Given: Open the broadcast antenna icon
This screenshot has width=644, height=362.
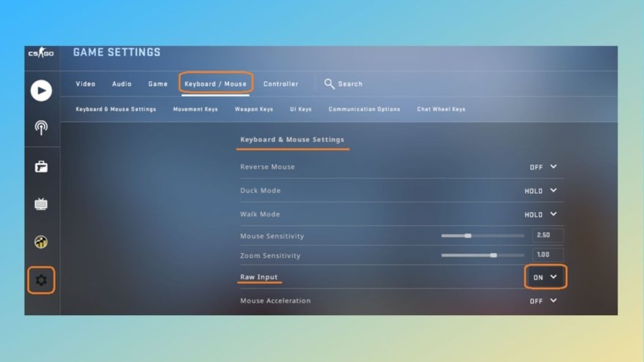Looking at the screenshot, I should [41, 128].
